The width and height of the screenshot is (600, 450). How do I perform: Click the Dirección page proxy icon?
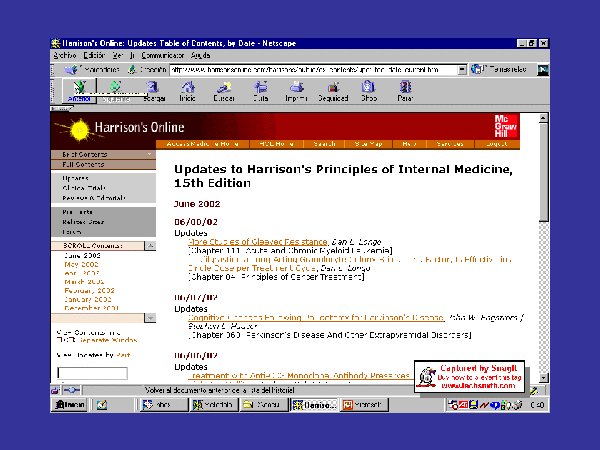coord(132,70)
